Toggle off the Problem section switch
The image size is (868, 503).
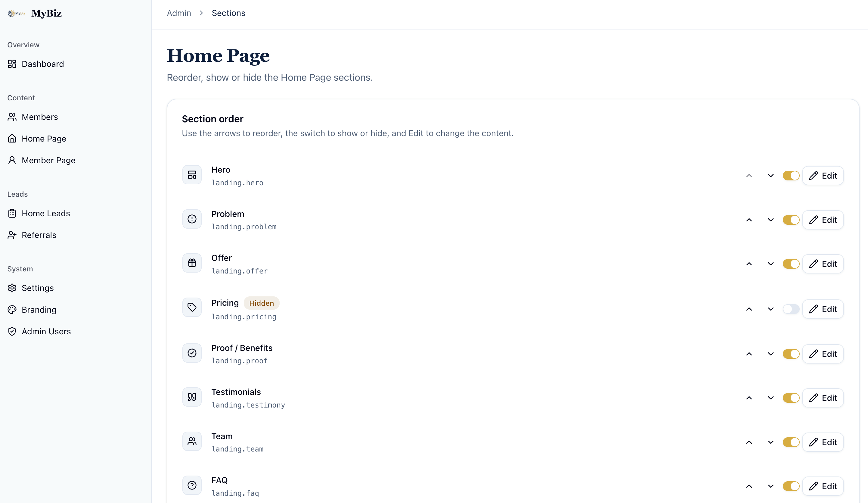[x=791, y=220]
